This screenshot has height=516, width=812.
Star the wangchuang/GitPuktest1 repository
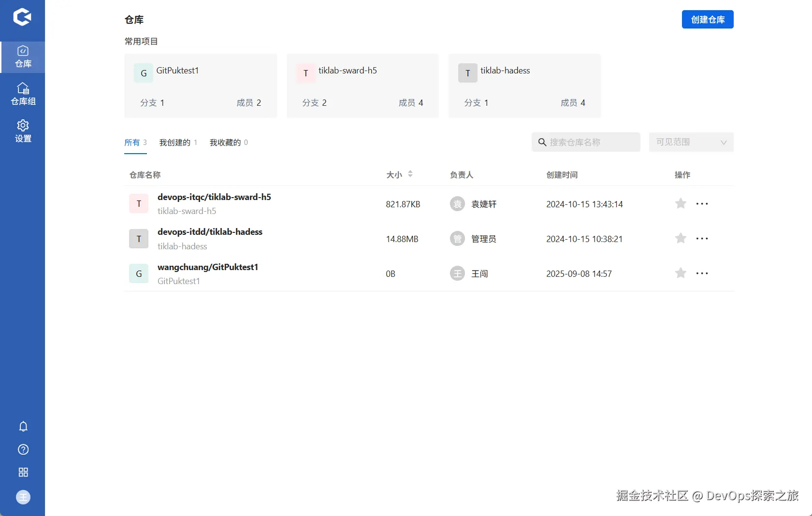[681, 273]
